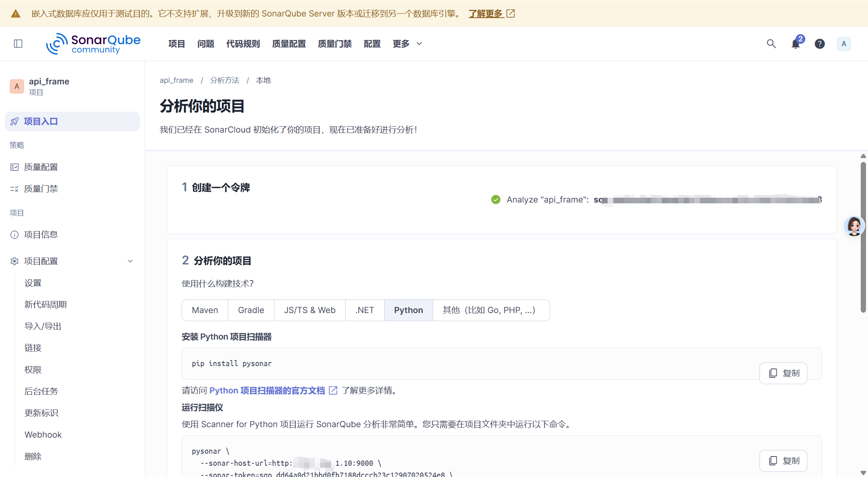Open the search magnifier icon

click(x=771, y=43)
